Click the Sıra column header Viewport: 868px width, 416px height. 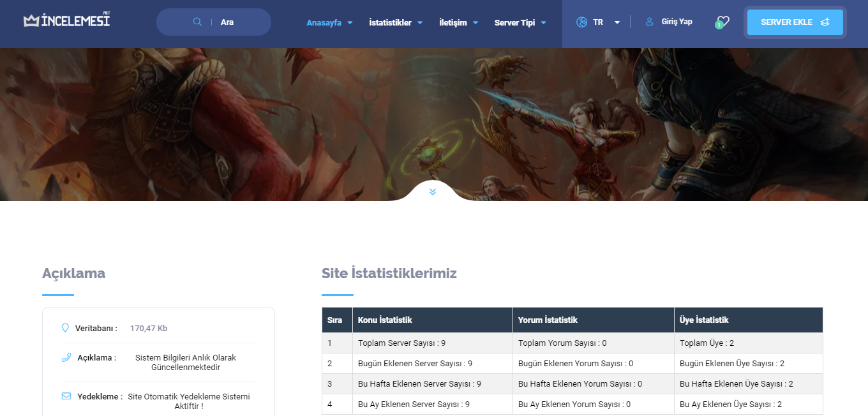[x=337, y=320]
